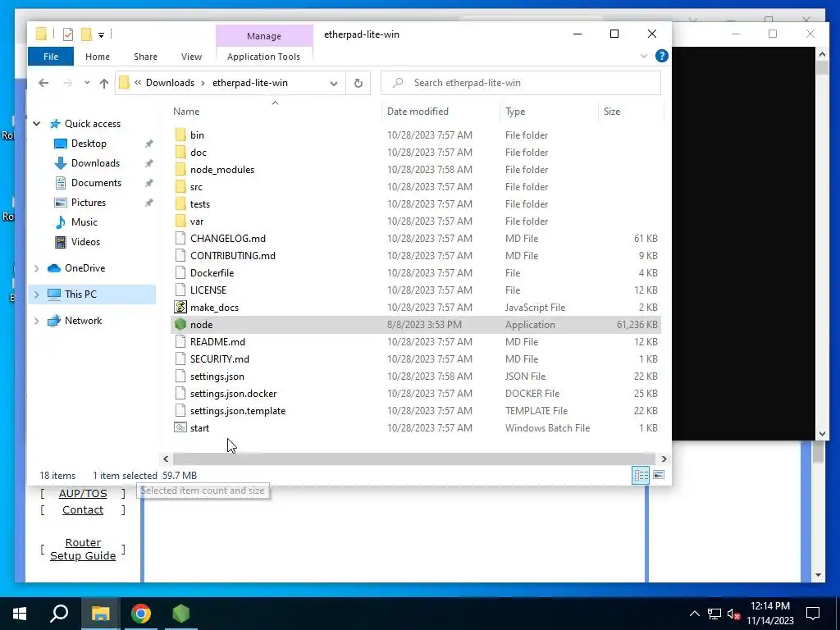Click the Search etherpad-lite-win field
The image size is (840, 630).
tap(521, 83)
